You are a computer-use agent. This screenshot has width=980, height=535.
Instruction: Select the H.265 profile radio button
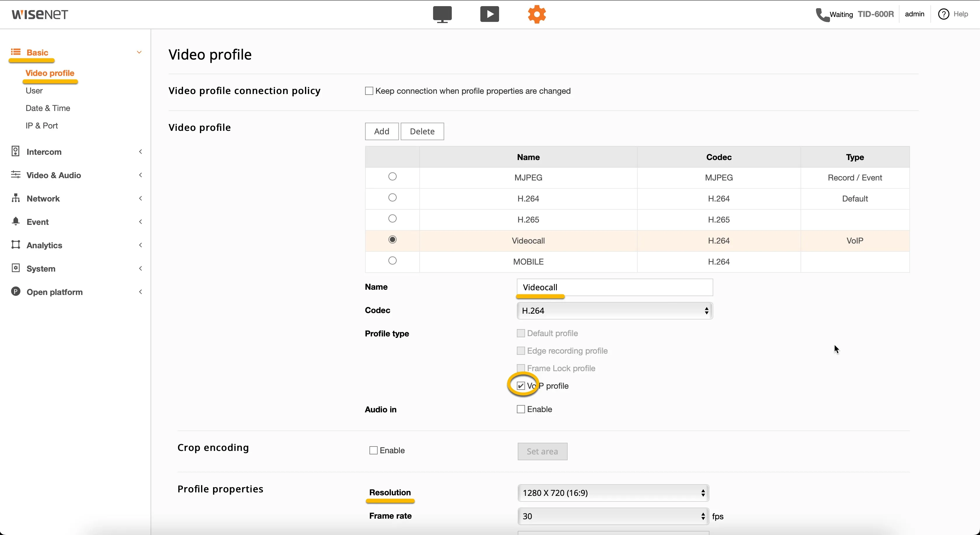click(x=392, y=218)
